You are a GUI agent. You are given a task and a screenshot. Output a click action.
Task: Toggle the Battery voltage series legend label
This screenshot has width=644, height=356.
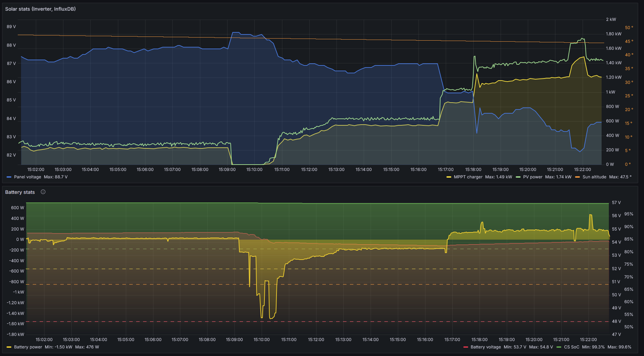pos(485,347)
